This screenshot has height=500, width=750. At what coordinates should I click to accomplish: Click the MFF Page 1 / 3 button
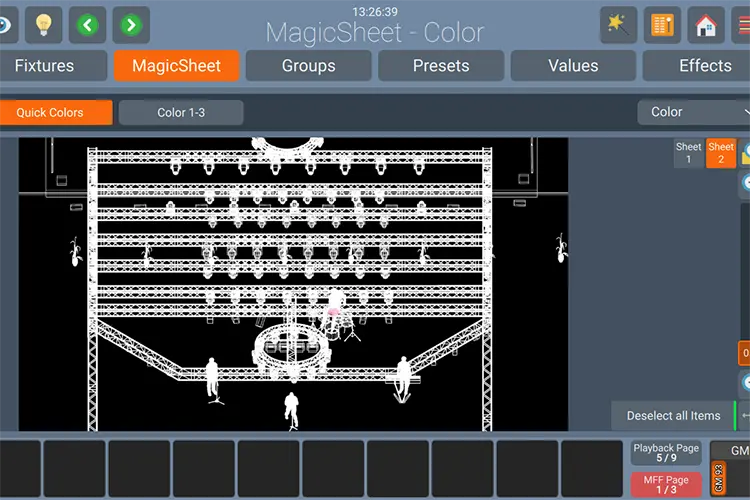[x=666, y=484]
